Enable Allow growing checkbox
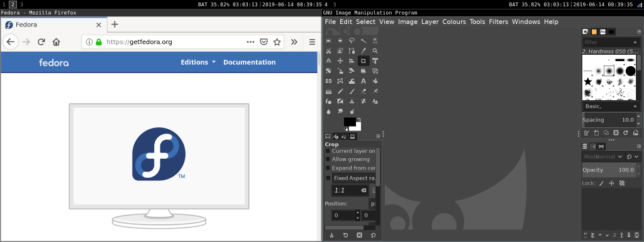Screen dimensions: 644x242 [x=328, y=159]
